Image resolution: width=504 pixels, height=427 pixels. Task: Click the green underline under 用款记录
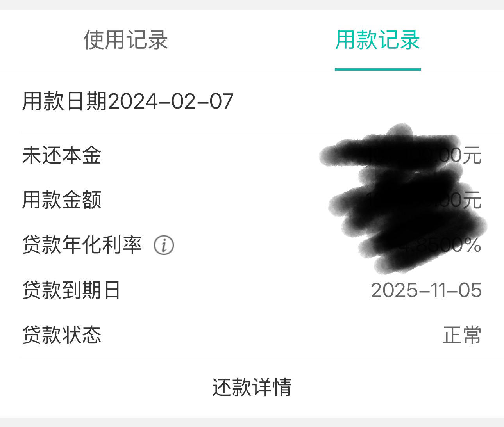click(378, 69)
